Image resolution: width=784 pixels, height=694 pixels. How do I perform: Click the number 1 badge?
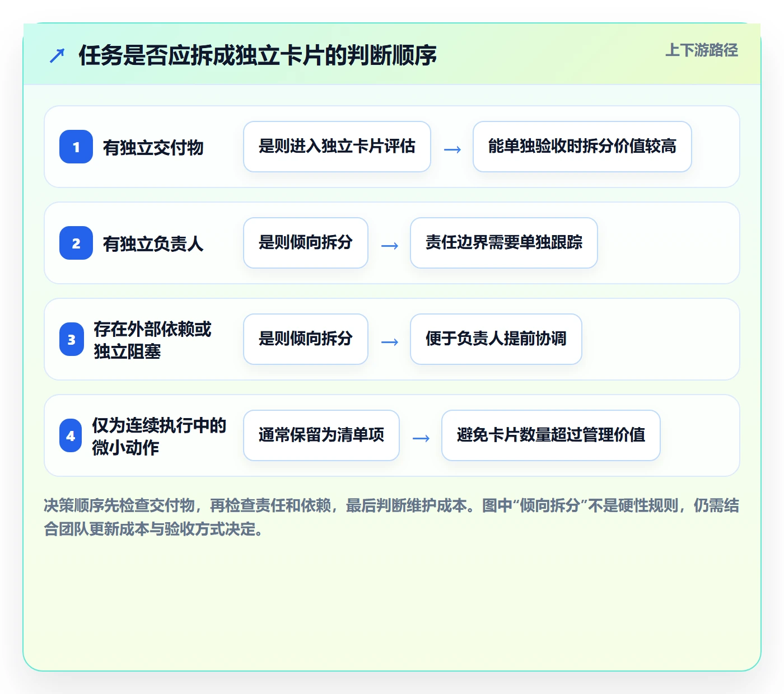click(76, 147)
